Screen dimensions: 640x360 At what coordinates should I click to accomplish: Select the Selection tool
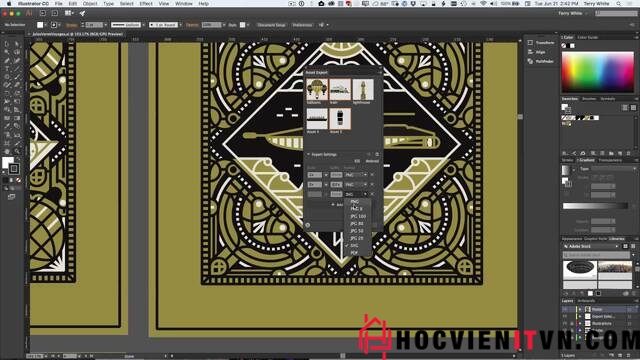click(x=7, y=44)
